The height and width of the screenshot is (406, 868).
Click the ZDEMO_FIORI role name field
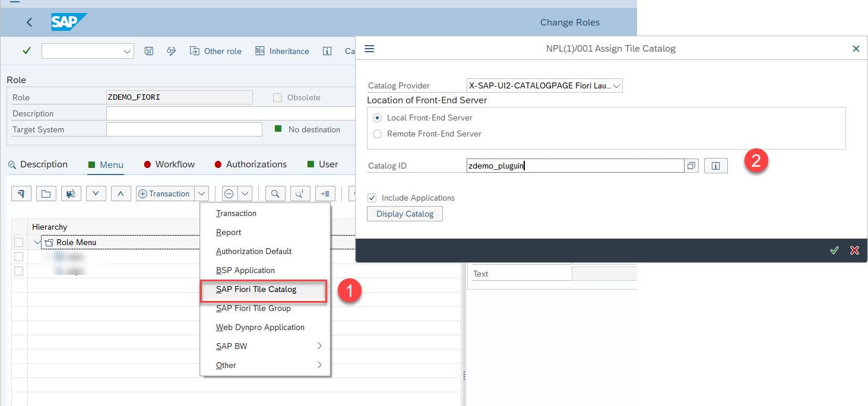pos(179,97)
